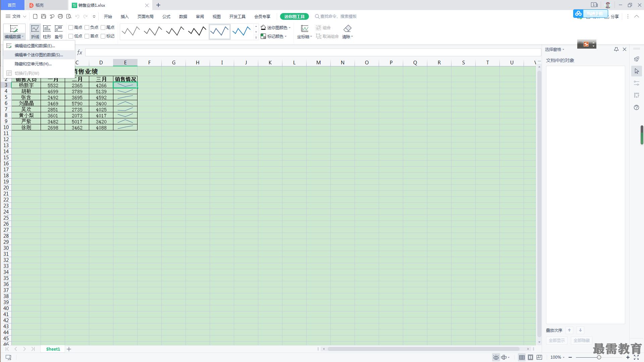Add a new sheet with plus icon

pyautogui.click(x=69, y=349)
